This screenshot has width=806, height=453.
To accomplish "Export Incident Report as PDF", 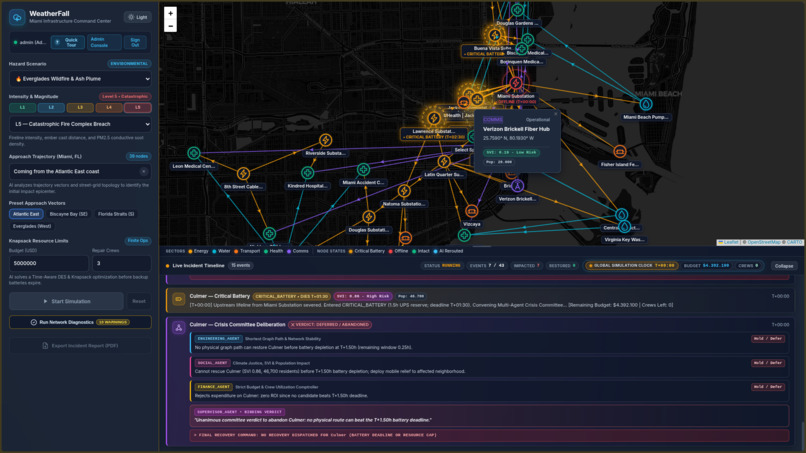I will [x=80, y=346].
